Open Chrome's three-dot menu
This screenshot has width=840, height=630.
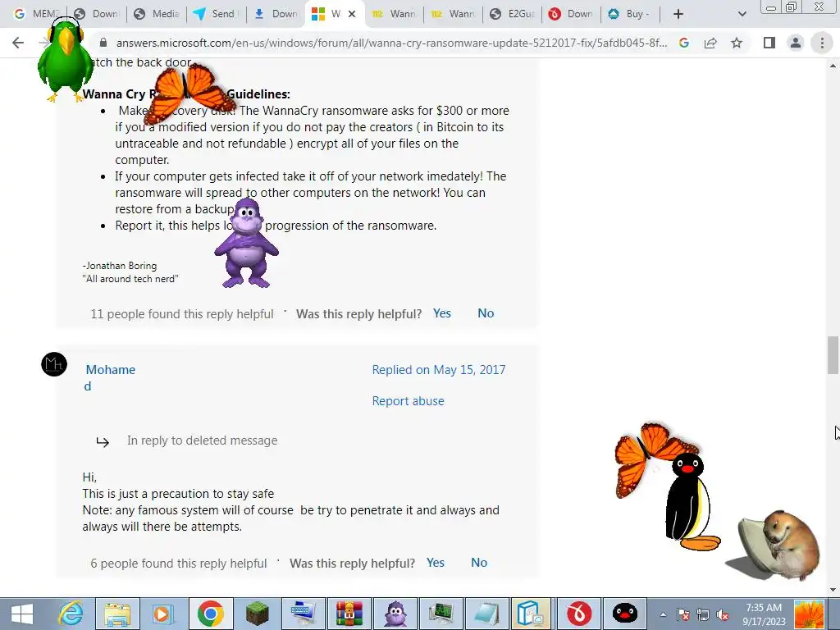coord(822,43)
